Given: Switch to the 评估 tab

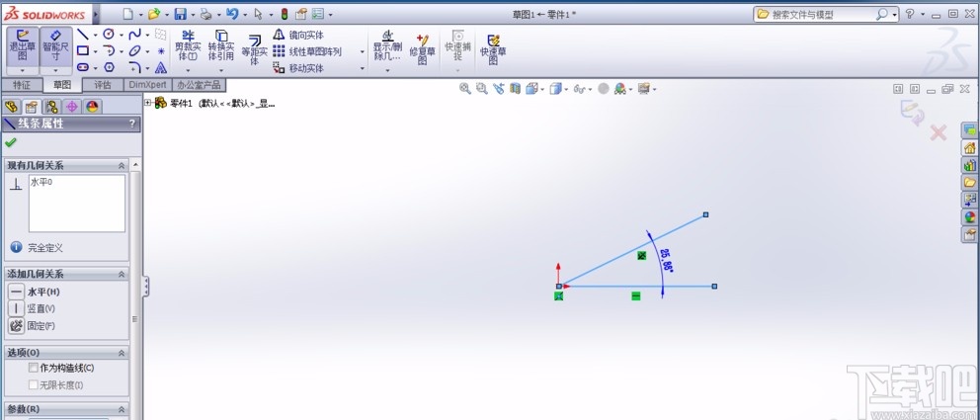Looking at the screenshot, I should click(103, 85).
